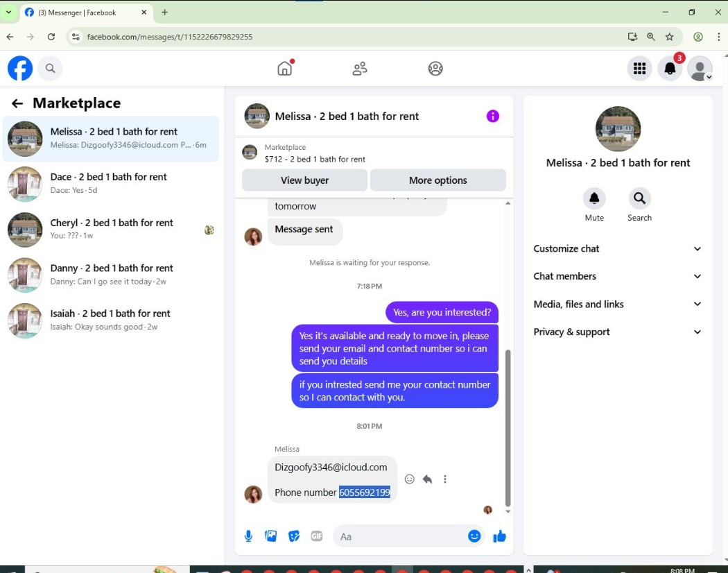The image size is (728, 573).
Task: Choose a GIF icon
Action: 317,536
